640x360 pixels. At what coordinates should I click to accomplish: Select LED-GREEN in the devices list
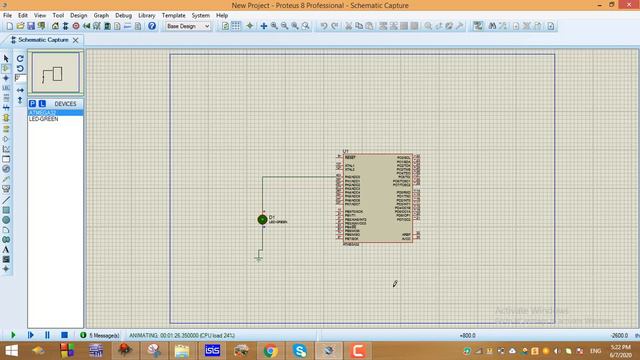coord(56,119)
